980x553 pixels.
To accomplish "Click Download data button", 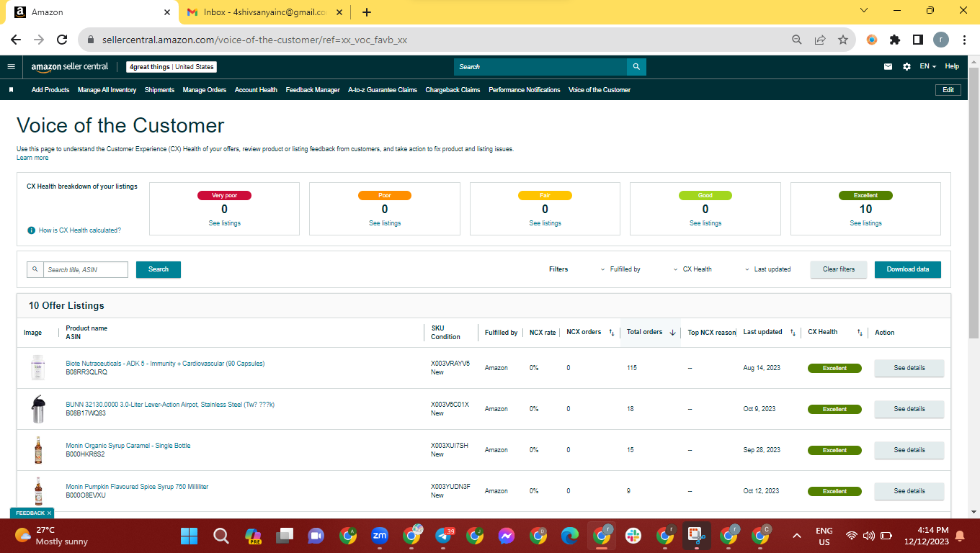I will click(x=908, y=269).
